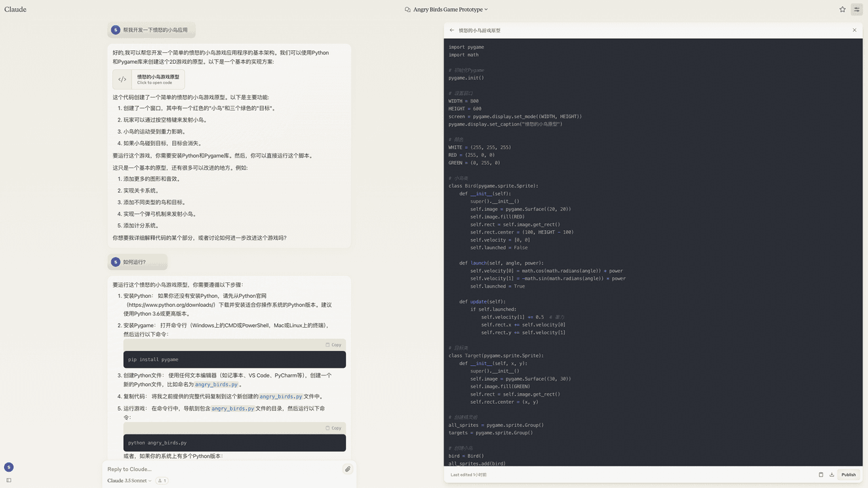Screen dimensions: 868x488
Task: Open the Claude 3.5 Sonnet model selector
Action: 129,481
